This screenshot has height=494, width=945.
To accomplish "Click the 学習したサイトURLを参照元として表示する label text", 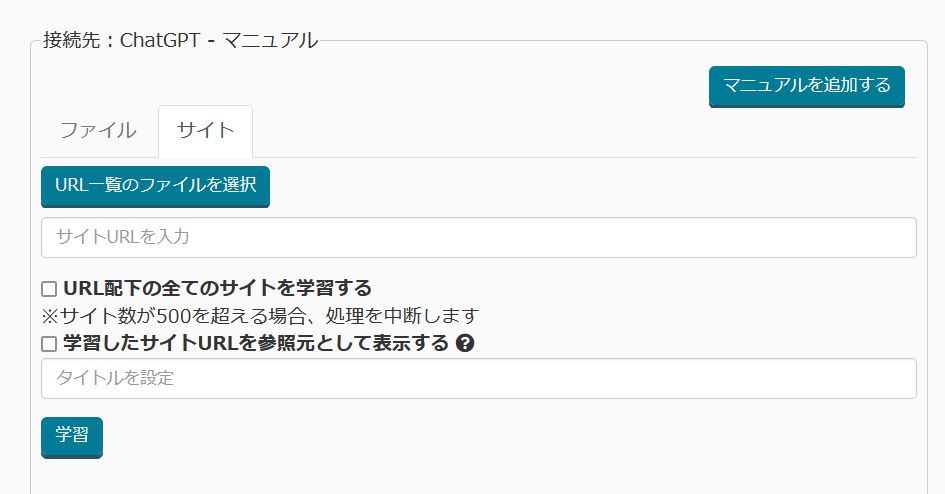I will pos(255,344).
